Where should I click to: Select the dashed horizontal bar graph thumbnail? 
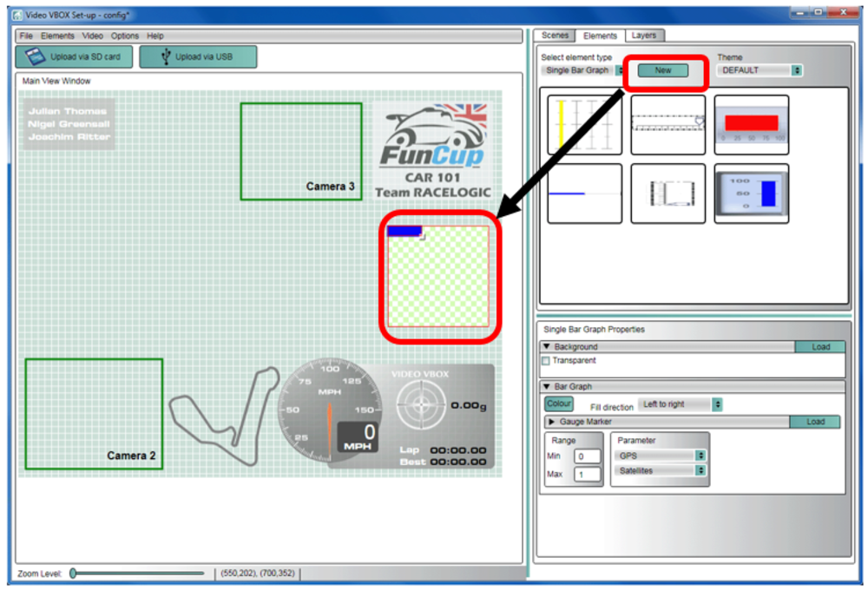click(x=668, y=125)
